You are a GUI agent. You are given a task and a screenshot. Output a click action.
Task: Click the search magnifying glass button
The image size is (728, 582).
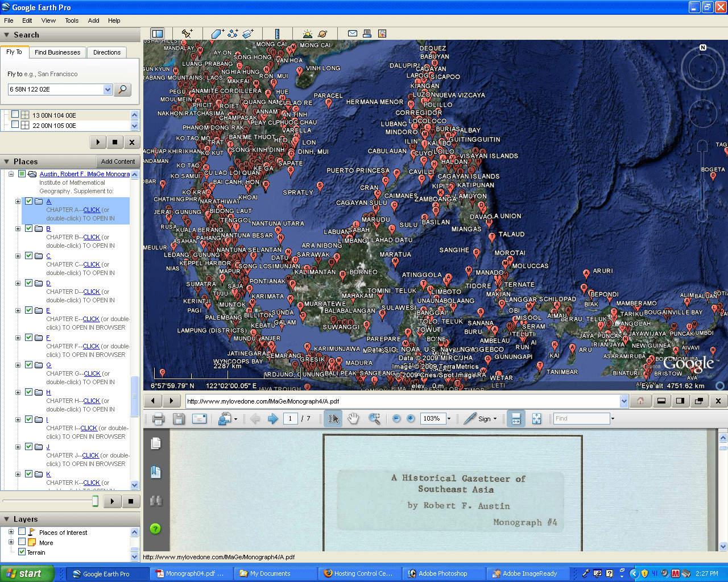click(122, 89)
